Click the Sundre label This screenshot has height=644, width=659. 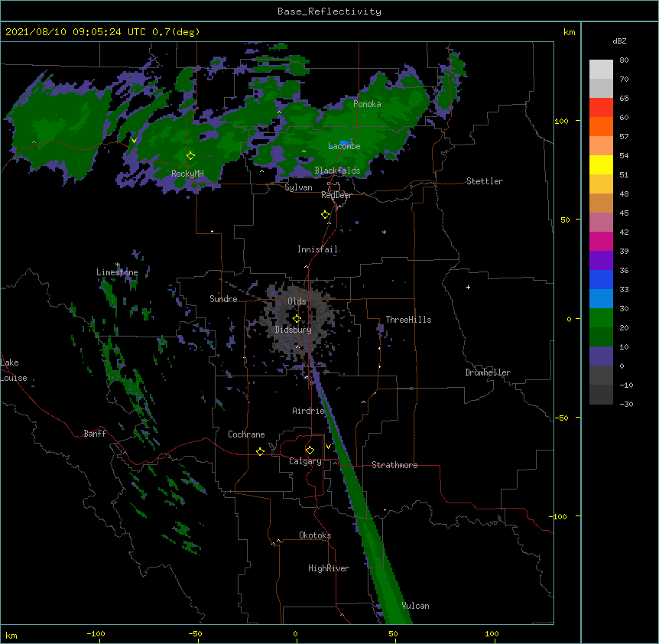[223, 299]
